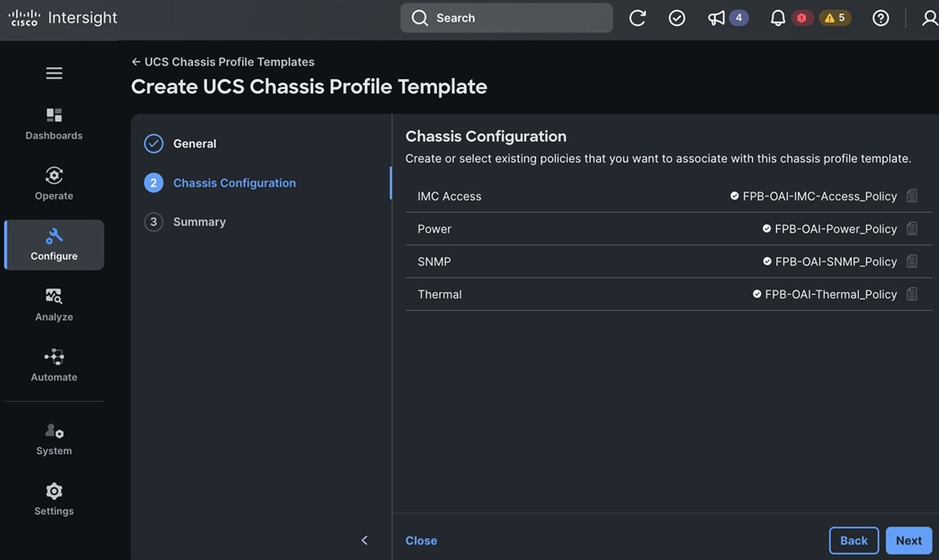Open Settings in the sidebar
Screen dimensions: 939x560
54,500
